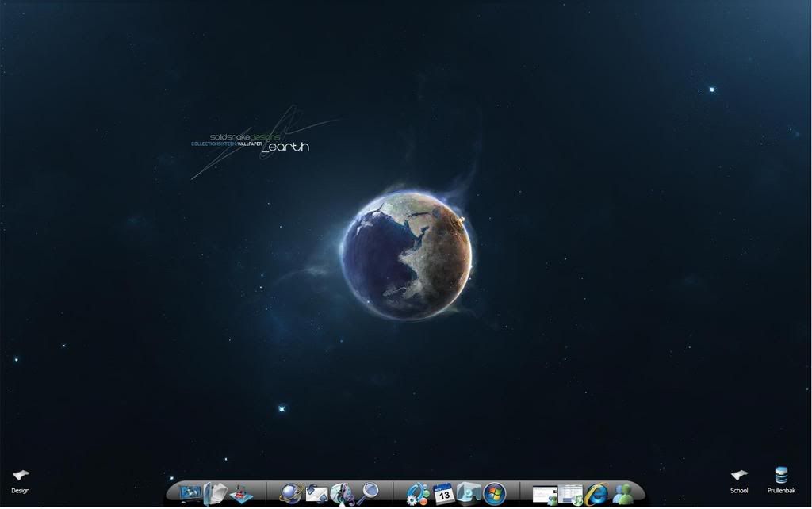Image resolution: width=812 pixels, height=509 pixels.
Task: Open the running window thumbnail with messenger badge
Action: pyautogui.click(x=545, y=495)
